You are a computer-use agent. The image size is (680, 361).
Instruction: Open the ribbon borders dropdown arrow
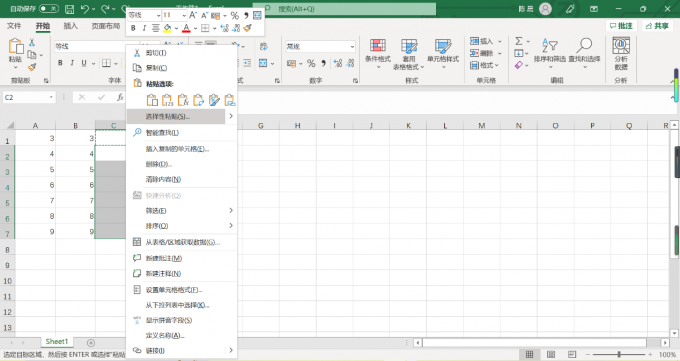(x=116, y=63)
